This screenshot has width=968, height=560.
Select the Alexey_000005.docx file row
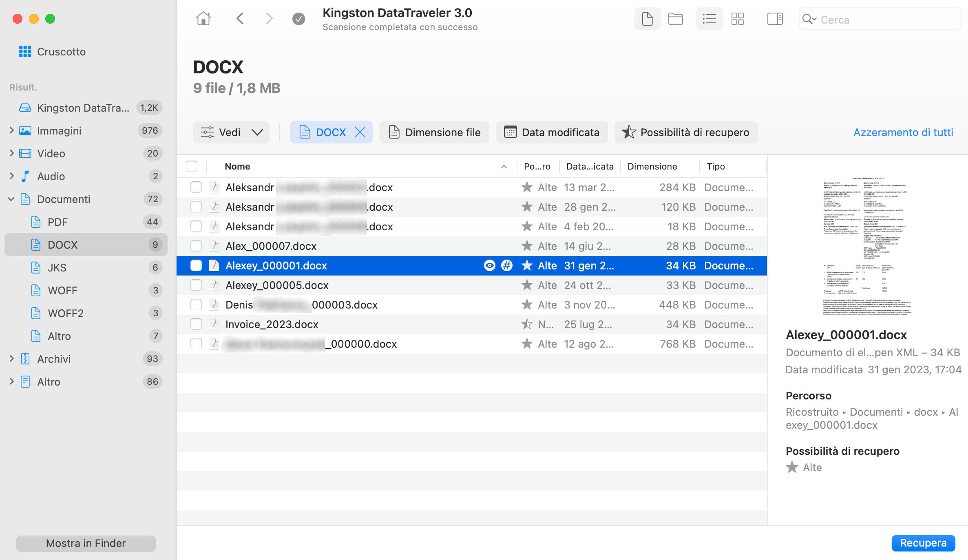472,285
